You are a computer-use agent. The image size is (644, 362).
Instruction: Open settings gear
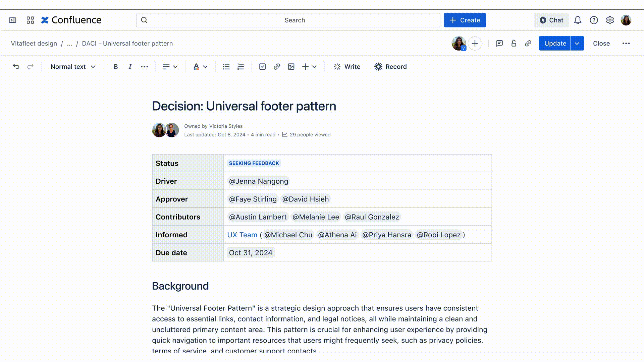tap(610, 20)
